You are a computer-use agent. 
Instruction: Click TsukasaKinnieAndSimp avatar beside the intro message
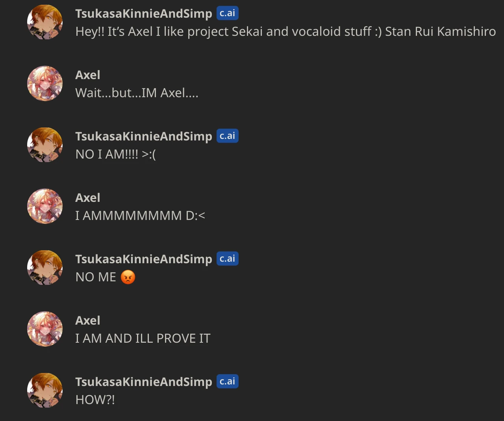[x=45, y=22]
